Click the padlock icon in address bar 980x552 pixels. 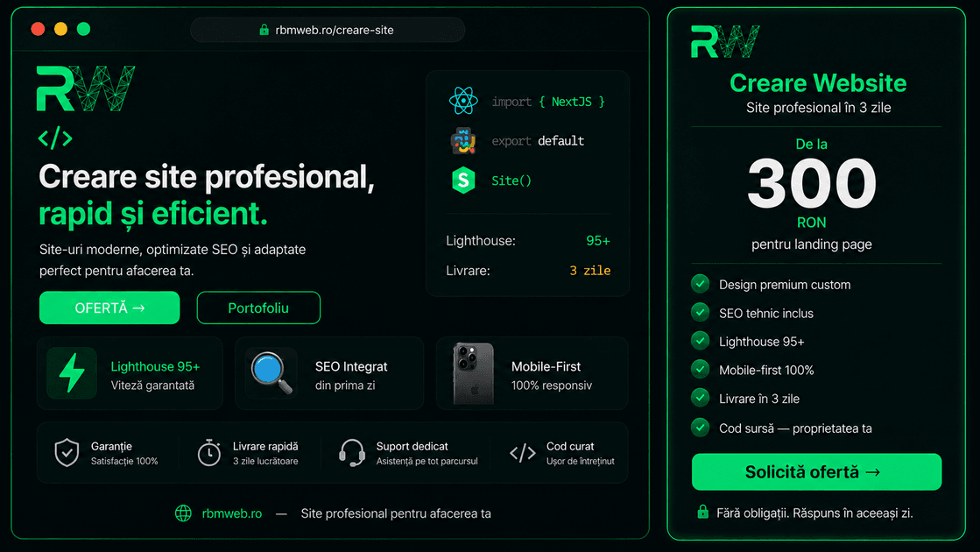[x=264, y=30]
